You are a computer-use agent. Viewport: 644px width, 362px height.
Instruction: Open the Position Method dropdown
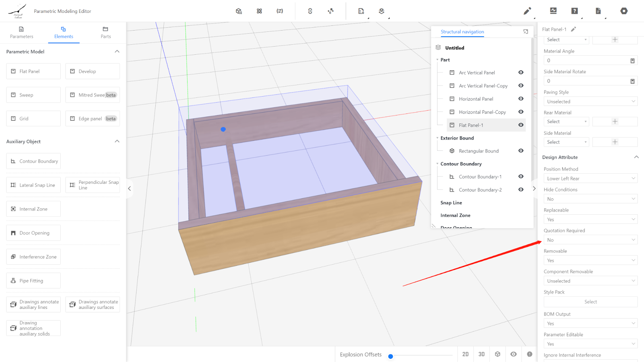coord(590,179)
